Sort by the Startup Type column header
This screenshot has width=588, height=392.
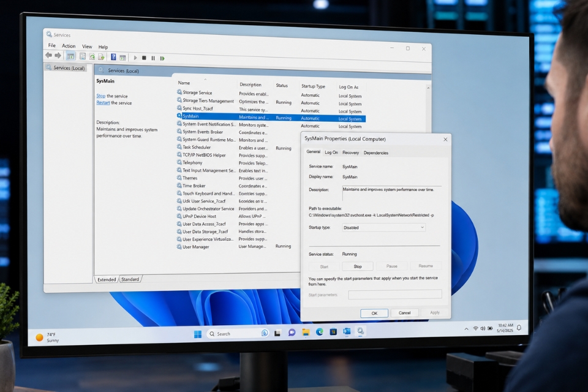[313, 86]
